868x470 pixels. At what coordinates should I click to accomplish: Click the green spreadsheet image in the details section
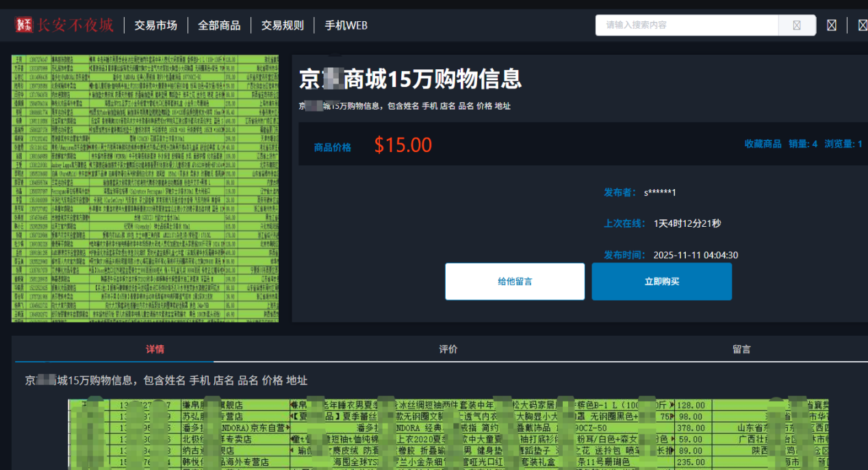click(448, 433)
